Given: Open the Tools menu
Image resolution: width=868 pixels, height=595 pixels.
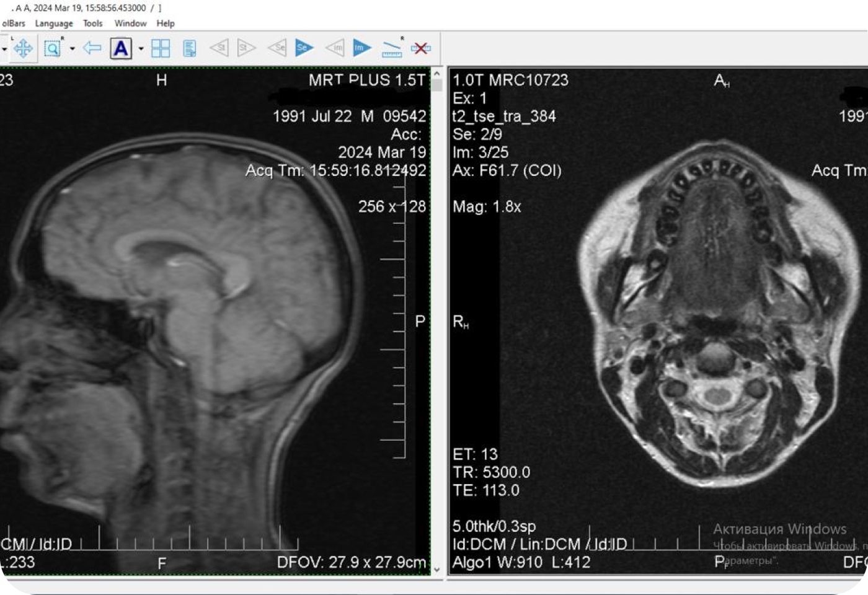Looking at the screenshot, I should (x=93, y=24).
